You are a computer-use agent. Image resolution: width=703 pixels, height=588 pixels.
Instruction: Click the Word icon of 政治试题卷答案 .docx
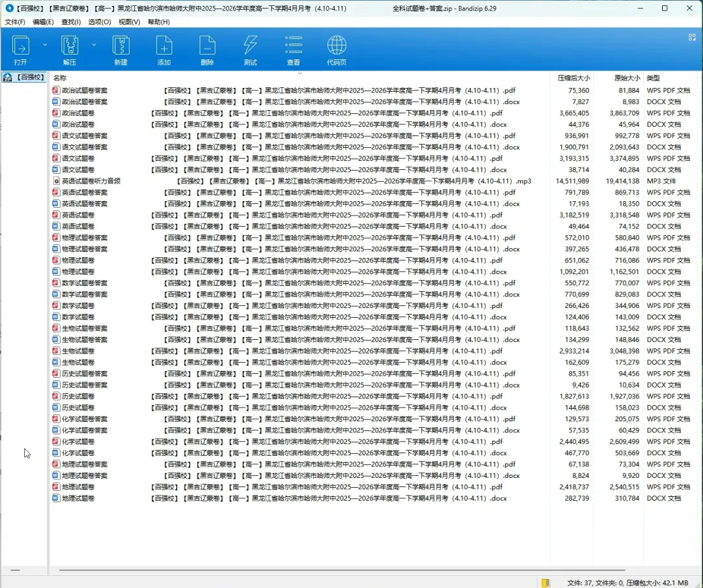coord(56,102)
